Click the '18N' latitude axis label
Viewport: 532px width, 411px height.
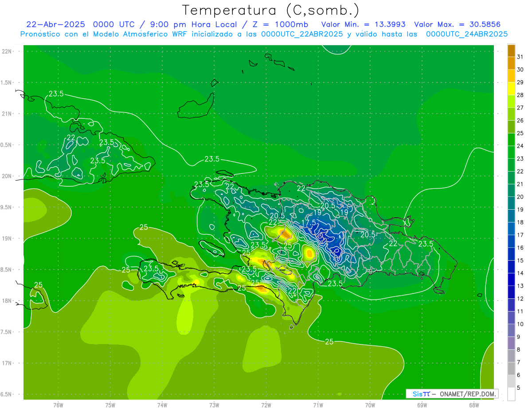[7, 301]
